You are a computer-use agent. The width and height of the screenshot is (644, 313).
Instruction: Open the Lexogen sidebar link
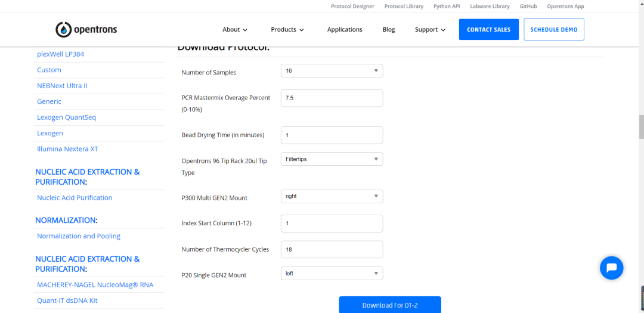pos(50,133)
